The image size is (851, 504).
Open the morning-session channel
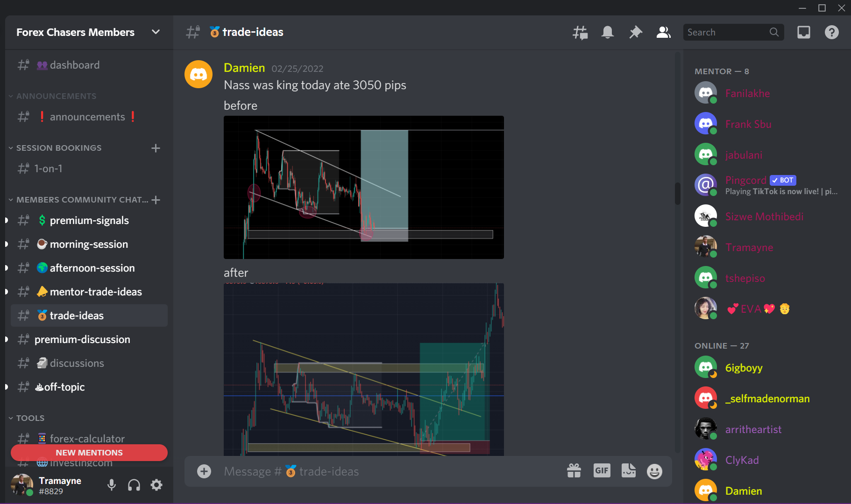(89, 244)
